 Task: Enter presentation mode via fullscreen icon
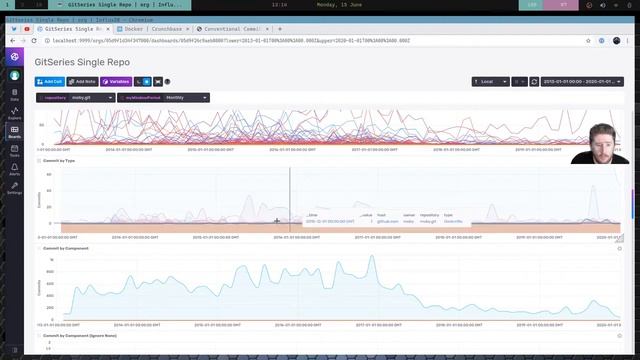[x=158, y=82]
